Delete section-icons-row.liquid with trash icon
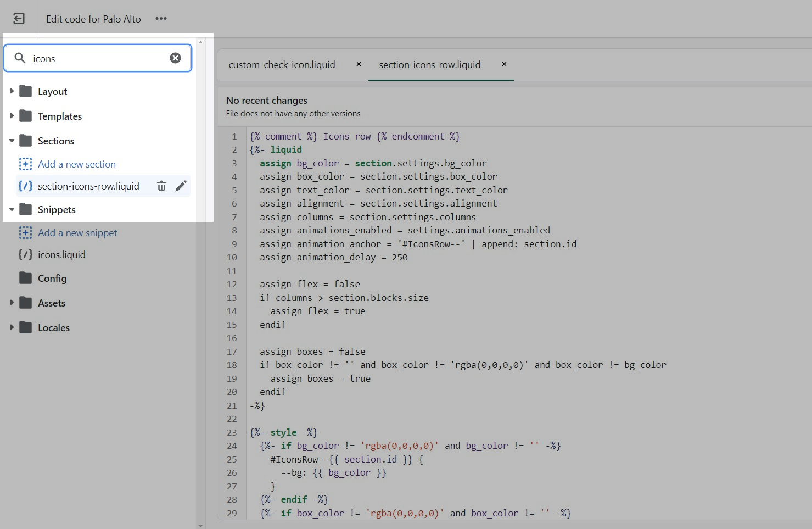 coord(161,186)
